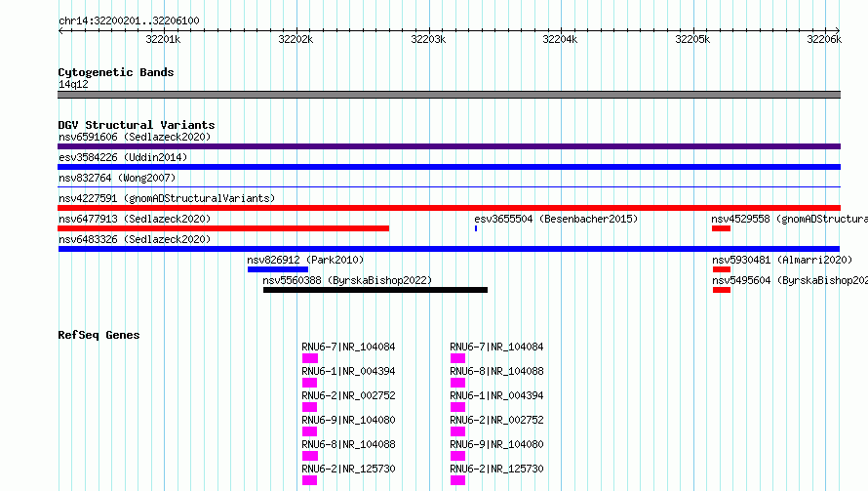Click the gray 14q12 cytogenetic band bar
The image size is (868, 491).
tap(449, 95)
